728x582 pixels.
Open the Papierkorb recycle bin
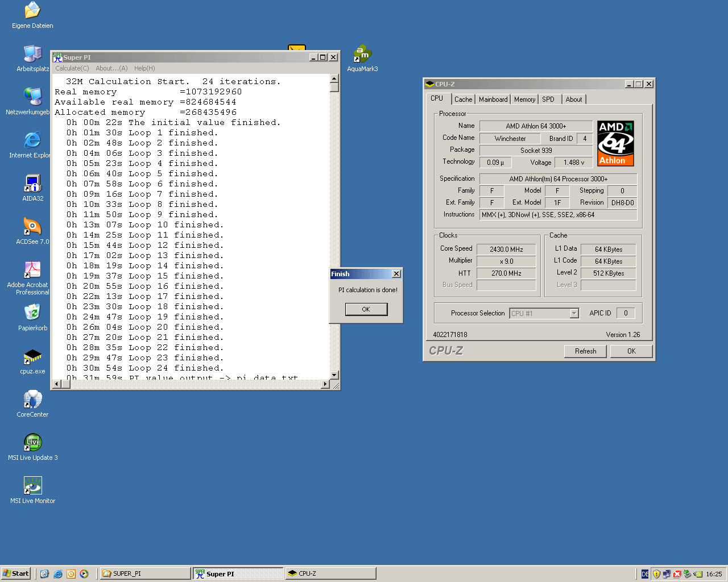tap(32, 318)
